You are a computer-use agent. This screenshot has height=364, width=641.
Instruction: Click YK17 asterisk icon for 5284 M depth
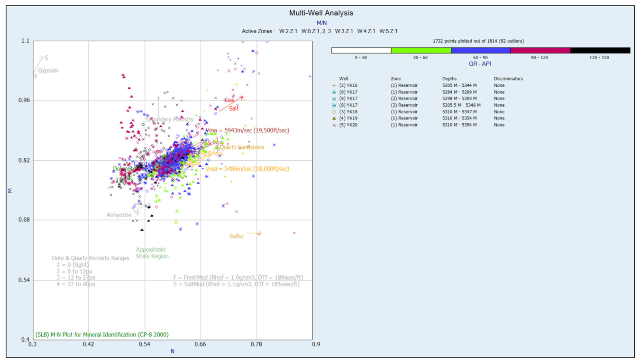(334, 92)
